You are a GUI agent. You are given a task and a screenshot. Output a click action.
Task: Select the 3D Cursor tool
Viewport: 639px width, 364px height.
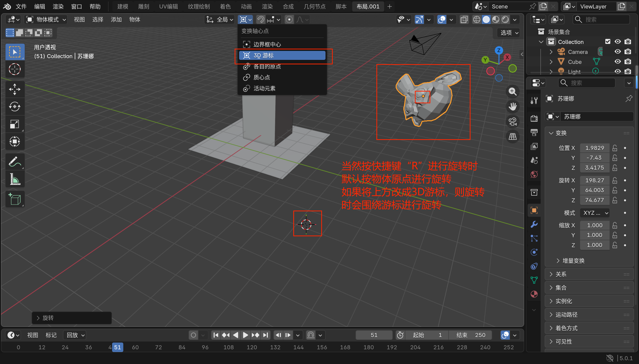tap(14, 69)
